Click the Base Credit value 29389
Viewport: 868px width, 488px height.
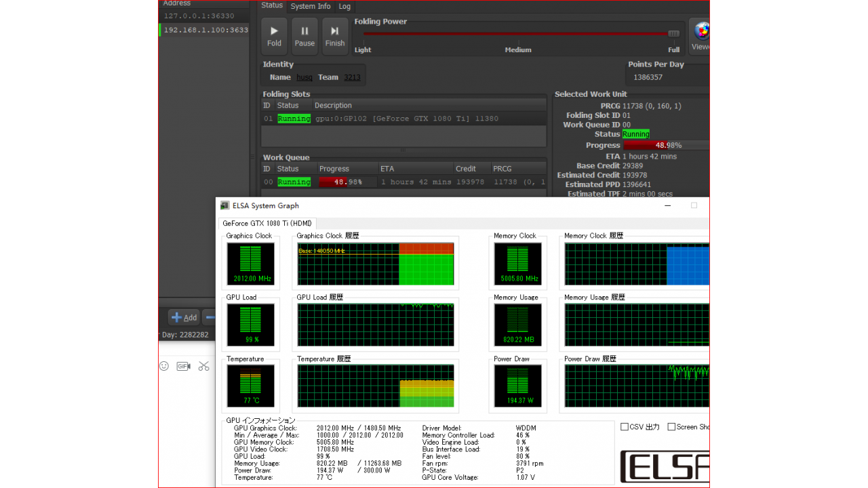pos(633,165)
